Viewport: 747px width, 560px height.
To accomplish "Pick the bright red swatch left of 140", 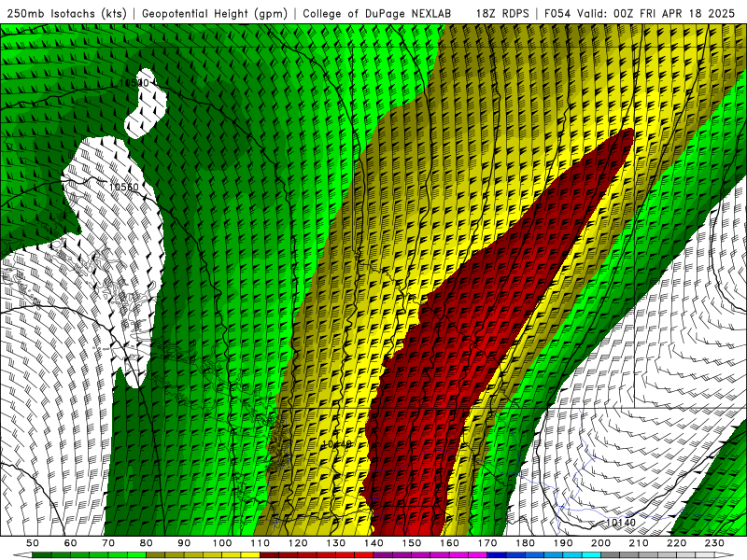I will 364,555.
